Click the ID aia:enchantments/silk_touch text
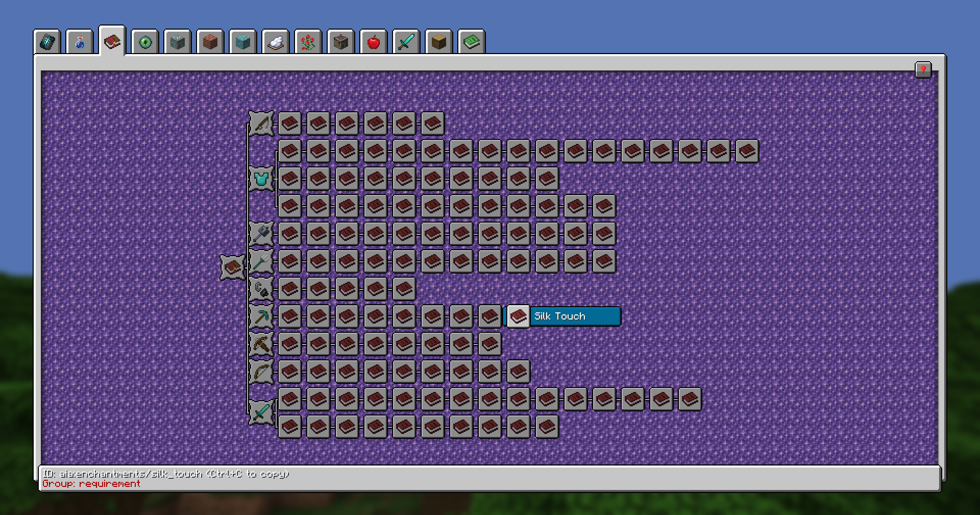The height and width of the screenshot is (515, 980). coord(165,474)
